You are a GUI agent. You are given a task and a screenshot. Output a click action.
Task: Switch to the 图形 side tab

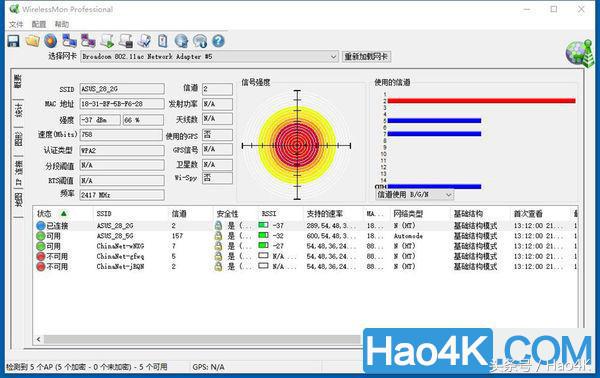pyautogui.click(x=18, y=139)
